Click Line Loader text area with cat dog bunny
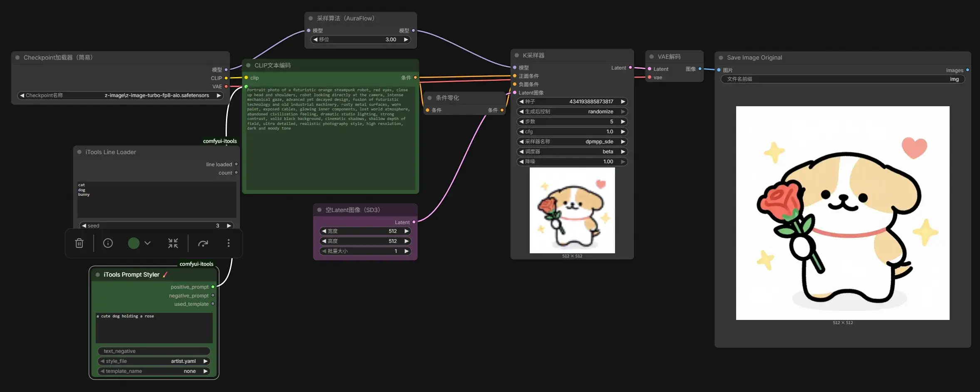 [156, 199]
